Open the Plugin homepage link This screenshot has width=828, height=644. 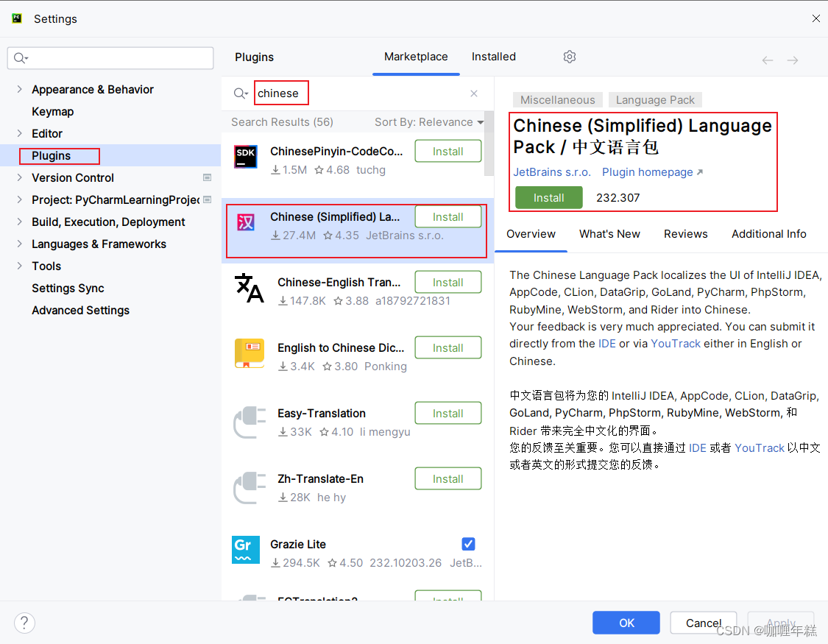pyautogui.click(x=648, y=172)
